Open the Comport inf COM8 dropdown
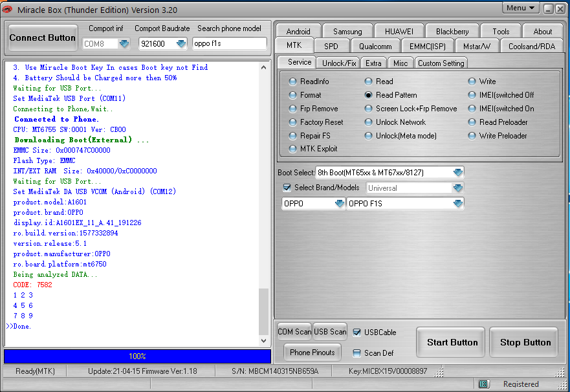Screen dimensions: 570x392 [x=124, y=43]
